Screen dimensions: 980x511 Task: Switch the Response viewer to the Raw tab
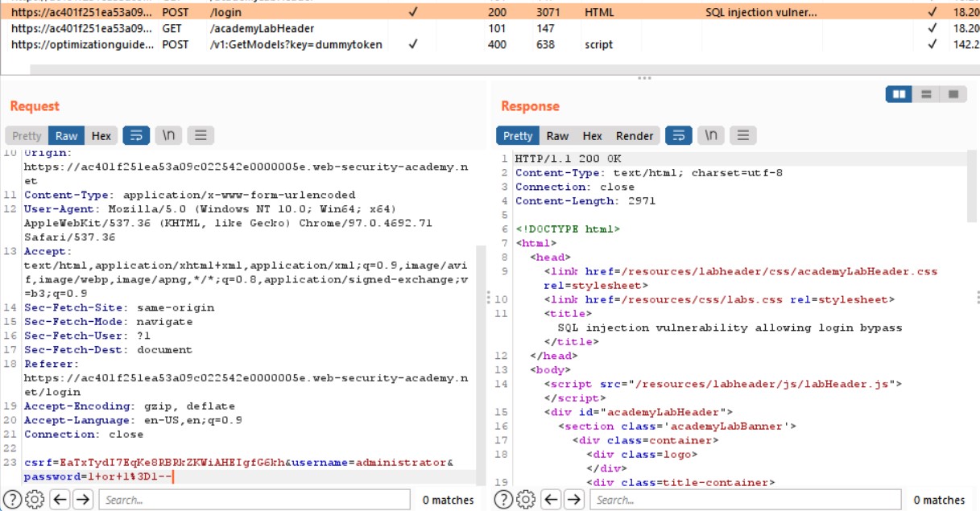(557, 135)
